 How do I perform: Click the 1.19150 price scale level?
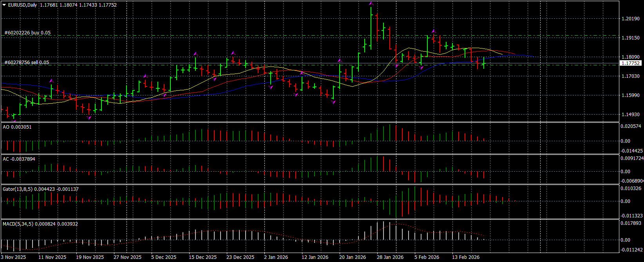pos(631,38)
